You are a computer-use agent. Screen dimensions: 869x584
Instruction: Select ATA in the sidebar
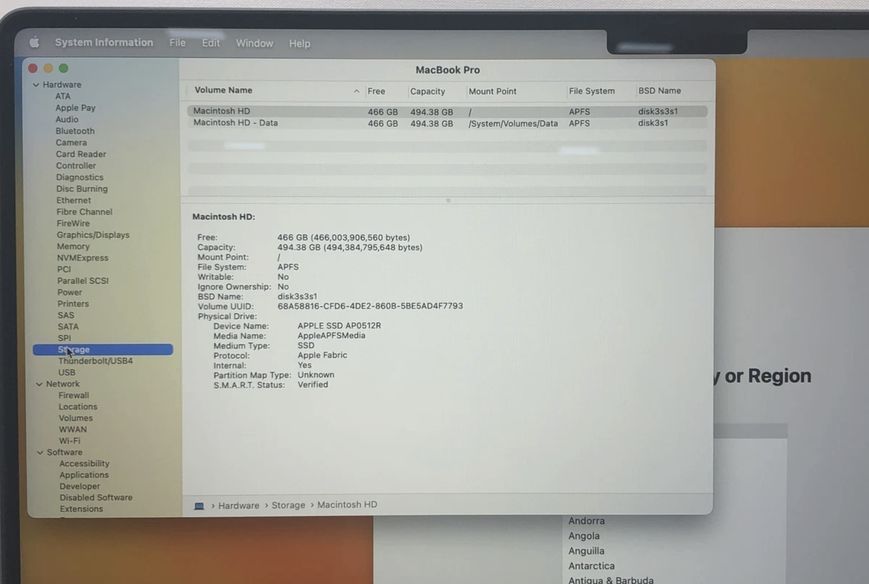point(63,96)
